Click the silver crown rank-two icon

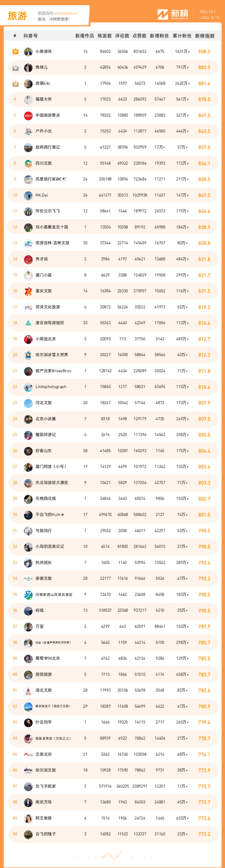coord(15,68)
